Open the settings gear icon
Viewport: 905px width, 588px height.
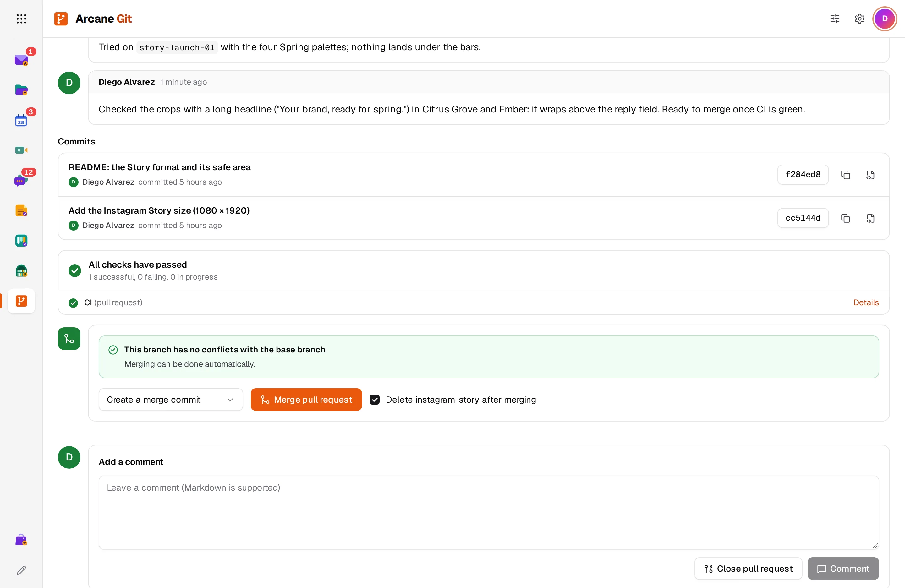[x=859, y=19]
